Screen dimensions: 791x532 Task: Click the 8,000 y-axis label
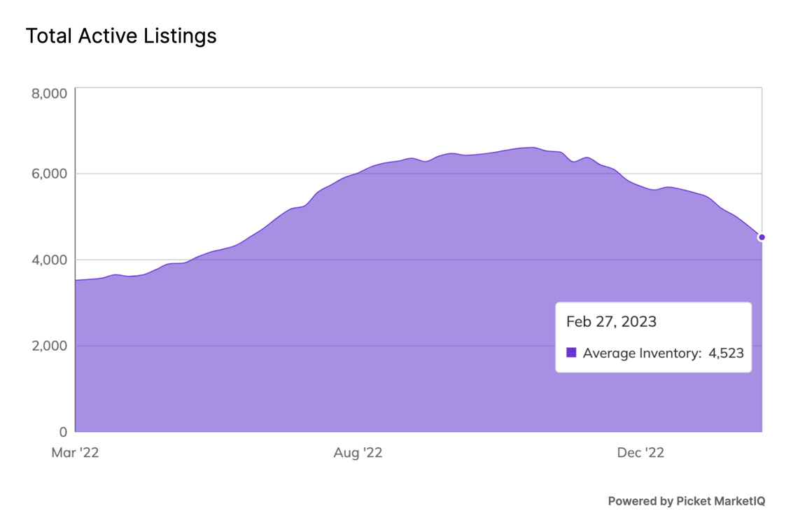(49, 94)
